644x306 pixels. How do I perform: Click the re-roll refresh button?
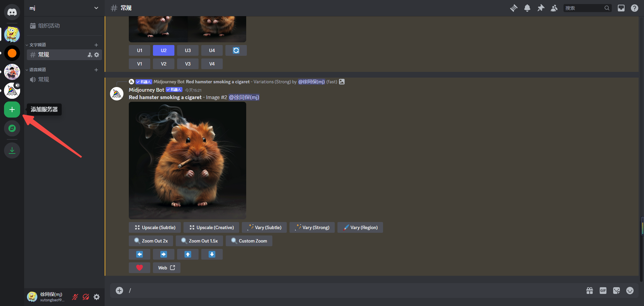tap(236, 50)
